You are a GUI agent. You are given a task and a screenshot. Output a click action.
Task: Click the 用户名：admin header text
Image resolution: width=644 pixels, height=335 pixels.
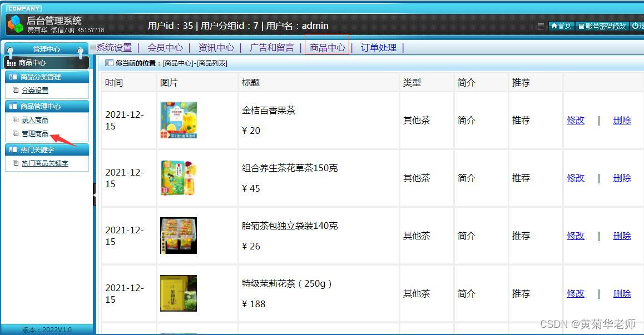pyautogui.click(x=297, y=26)
